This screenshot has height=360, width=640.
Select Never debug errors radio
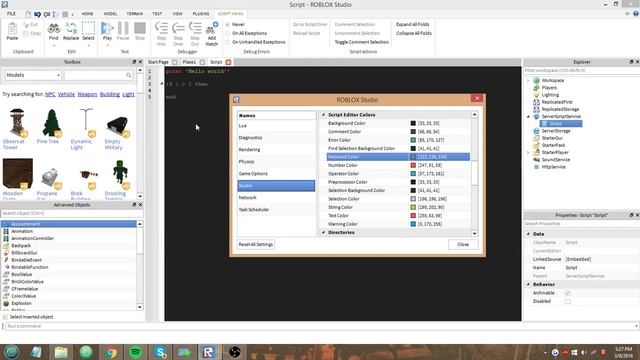(228, 24)
